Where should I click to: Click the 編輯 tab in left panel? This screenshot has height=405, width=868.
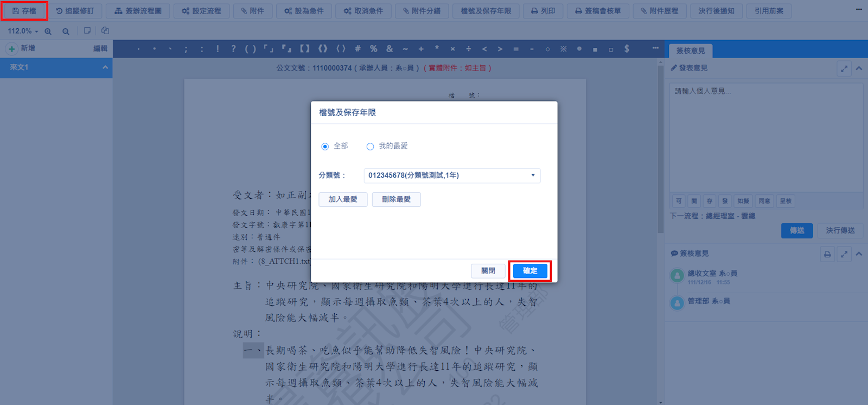coord(100,48)
